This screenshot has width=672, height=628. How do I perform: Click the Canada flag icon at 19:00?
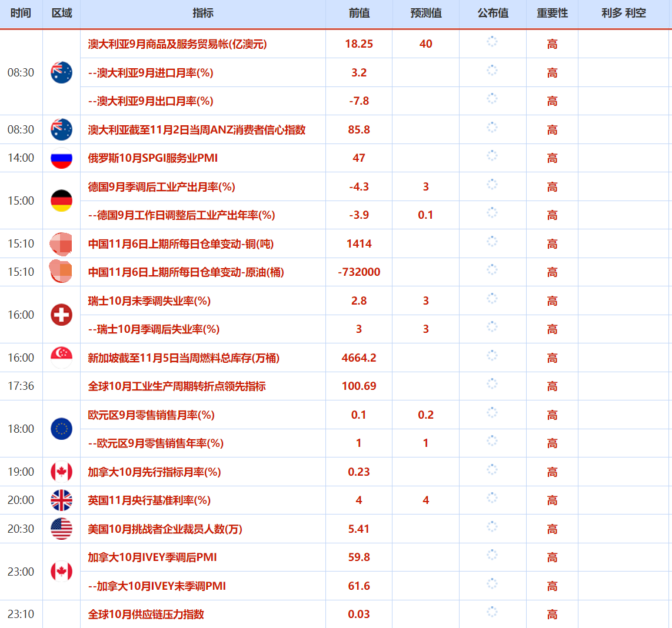pos(61,472)
